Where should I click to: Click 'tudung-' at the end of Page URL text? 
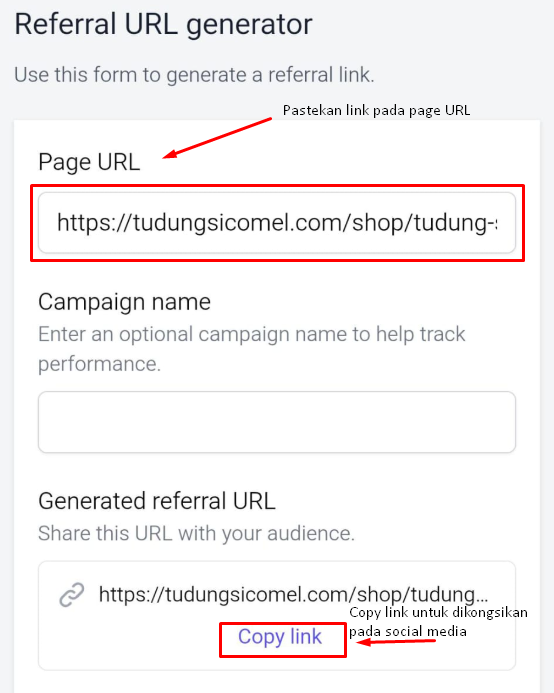coord(456,223)
